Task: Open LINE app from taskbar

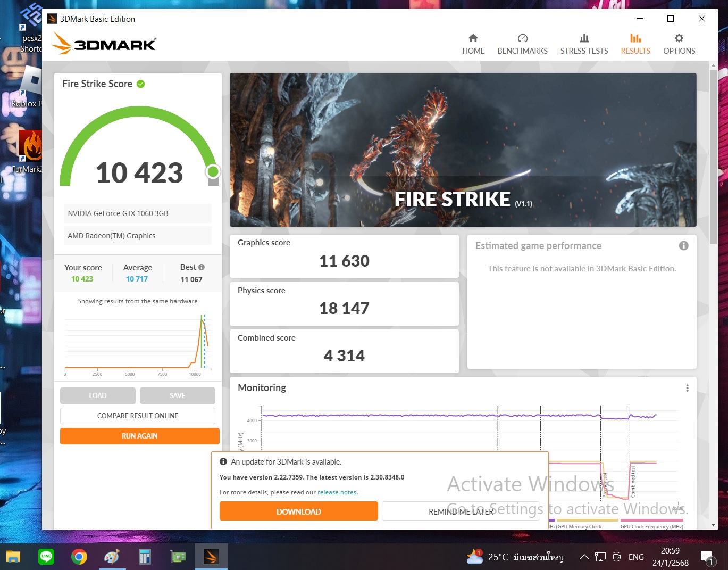Action: pos(46,557)
